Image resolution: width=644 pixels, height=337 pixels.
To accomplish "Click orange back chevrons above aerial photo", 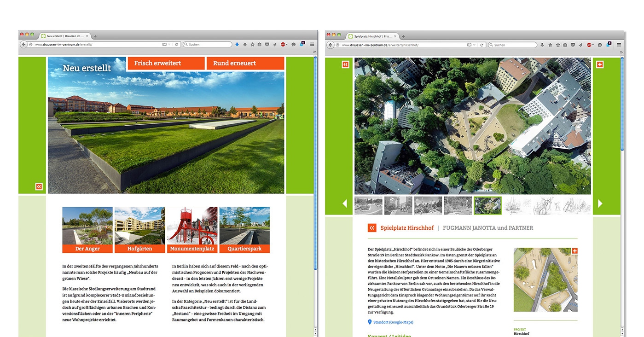I will (x=345, y=64).
